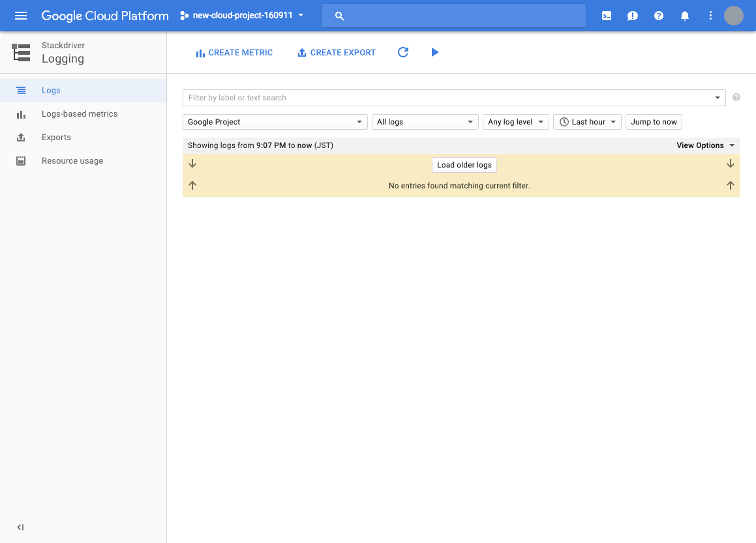Screen dimensions: 756x543
Task: Focus the top search input field
Action: (x=453, y=16)
